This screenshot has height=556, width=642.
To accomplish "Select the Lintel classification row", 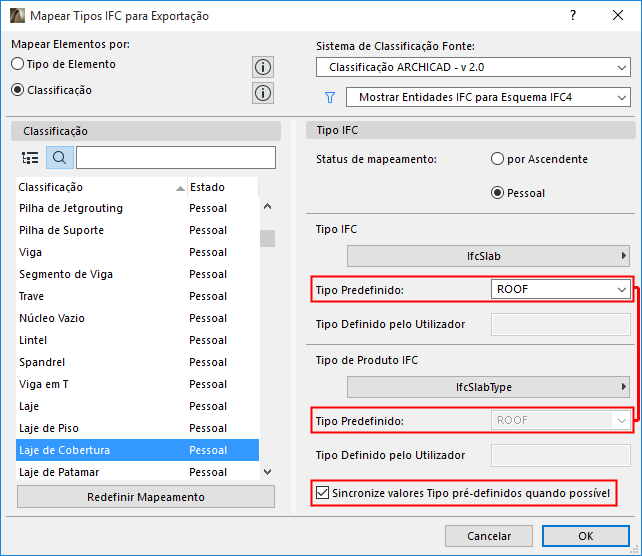I will (x=137, y=340).
